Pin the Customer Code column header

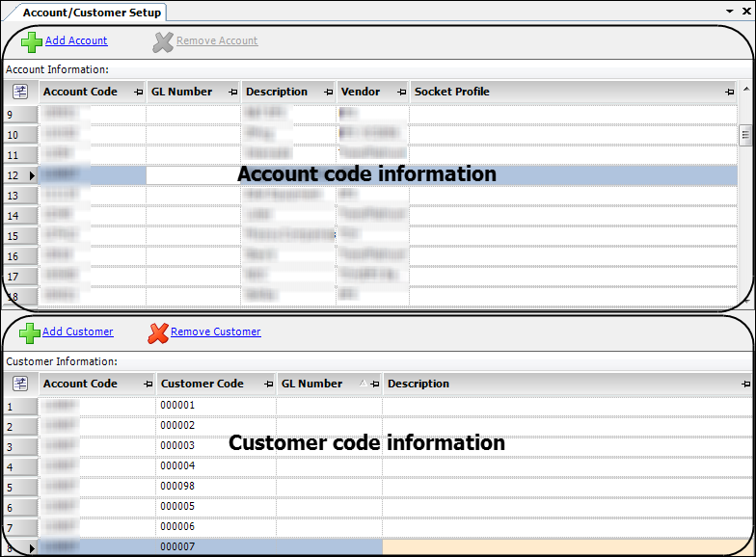point(267,384)
